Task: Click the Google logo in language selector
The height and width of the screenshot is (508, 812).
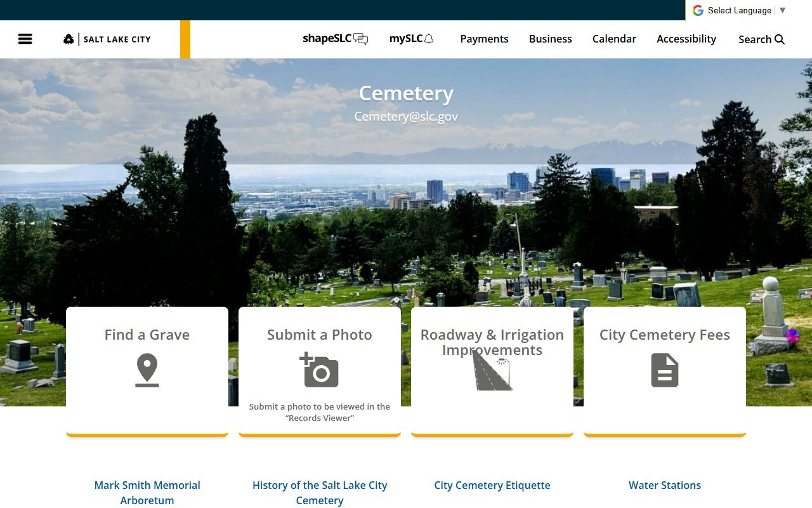Action: click(x=698, y=10)
